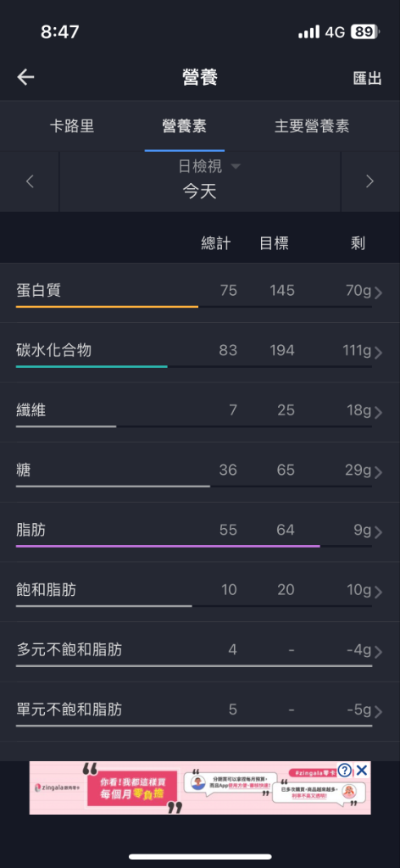400x868 pixels.
Task: Tap the back arrow icon
Action: point(25,77)
